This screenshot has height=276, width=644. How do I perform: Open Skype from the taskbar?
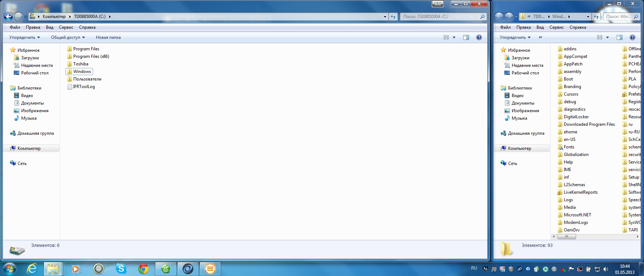[121, 269]
